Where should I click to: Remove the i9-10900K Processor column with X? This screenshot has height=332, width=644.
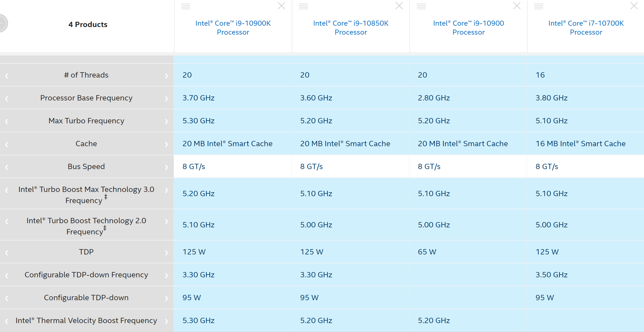(281, 6)
